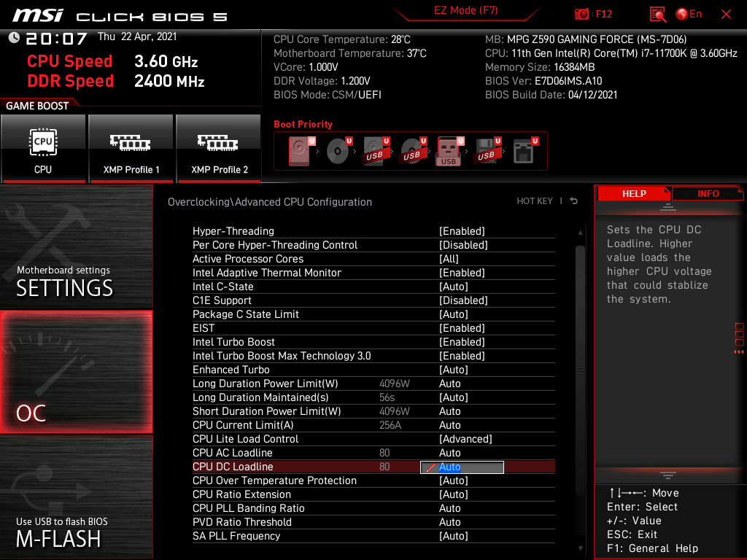The image size is (747, 560).
Task: Activate XMP Profile 1
Action: tap(131, 149)
